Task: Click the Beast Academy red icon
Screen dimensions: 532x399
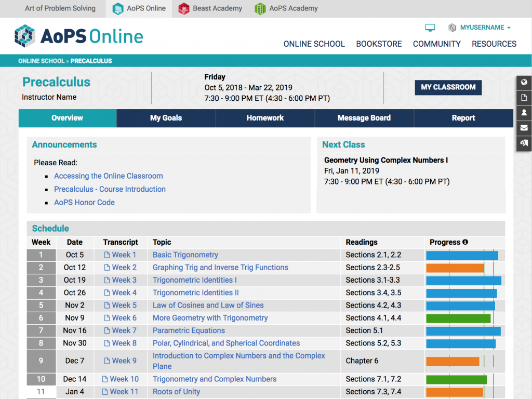Action: tap(183, 8)
